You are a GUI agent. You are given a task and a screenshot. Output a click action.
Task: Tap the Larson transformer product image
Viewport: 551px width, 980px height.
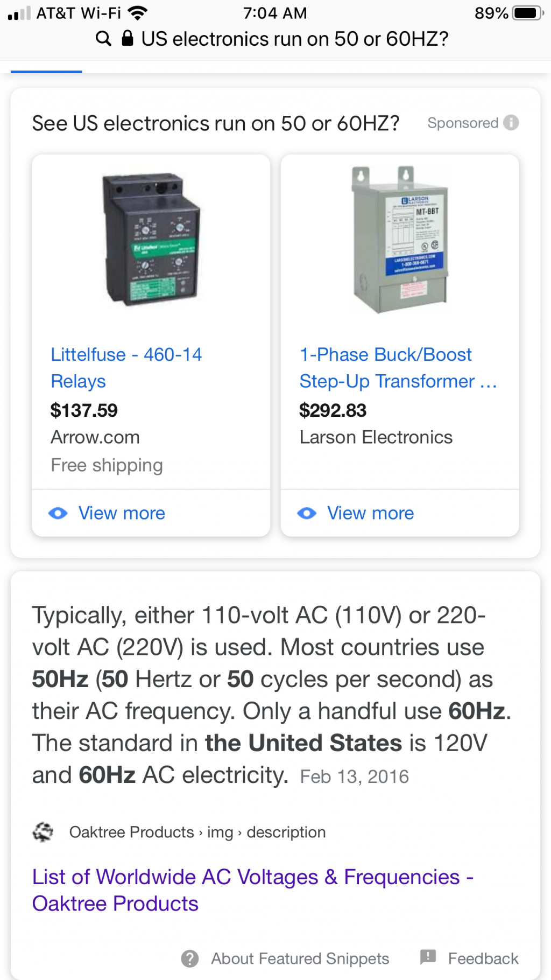pos(400,240)
